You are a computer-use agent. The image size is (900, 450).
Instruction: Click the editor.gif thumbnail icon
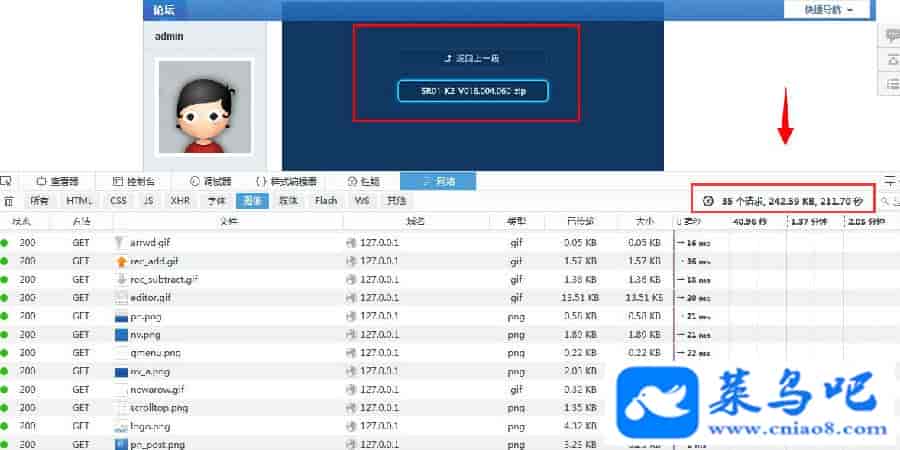(x=121, y=298)
